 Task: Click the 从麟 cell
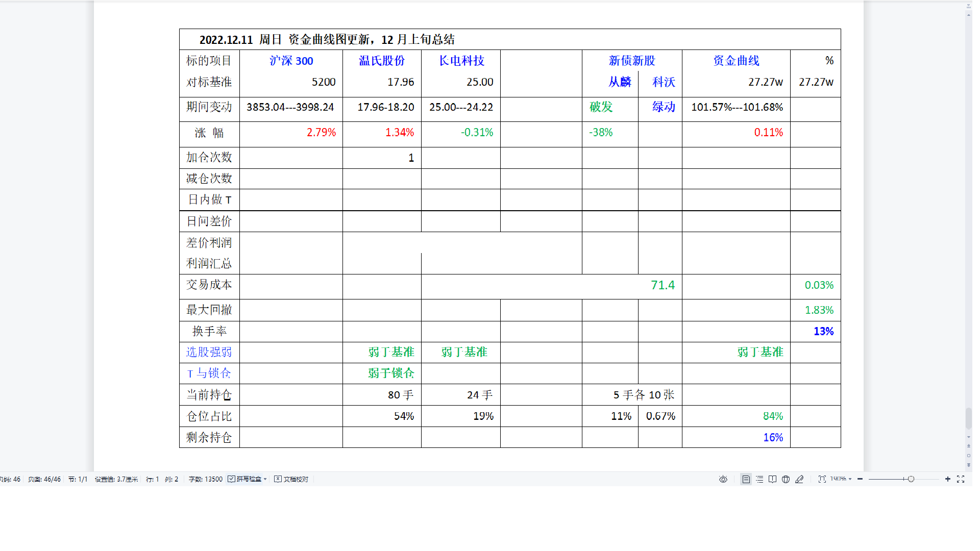pyautogui.click(x=620, y=82)
